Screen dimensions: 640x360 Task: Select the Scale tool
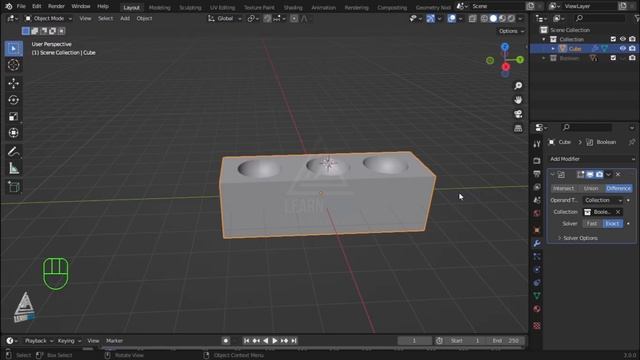(13, 117)
